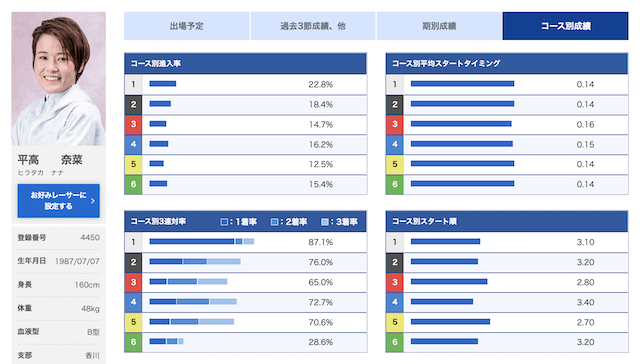
Task: Click course 5 badge in 平均スタートタイミング table
Action: coord(394,164)
